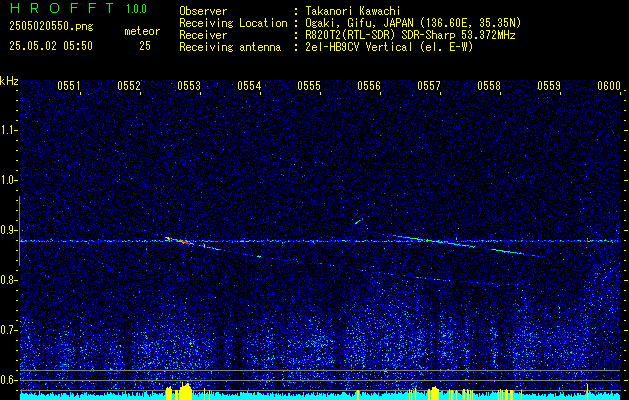Click the 0.7 kHz axis label

[x=8, y=330]
